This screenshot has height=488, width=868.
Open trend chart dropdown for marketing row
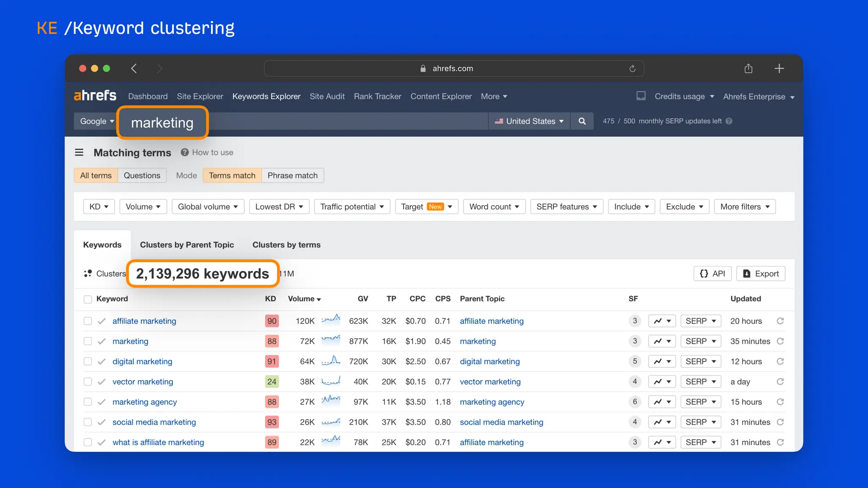662,341
